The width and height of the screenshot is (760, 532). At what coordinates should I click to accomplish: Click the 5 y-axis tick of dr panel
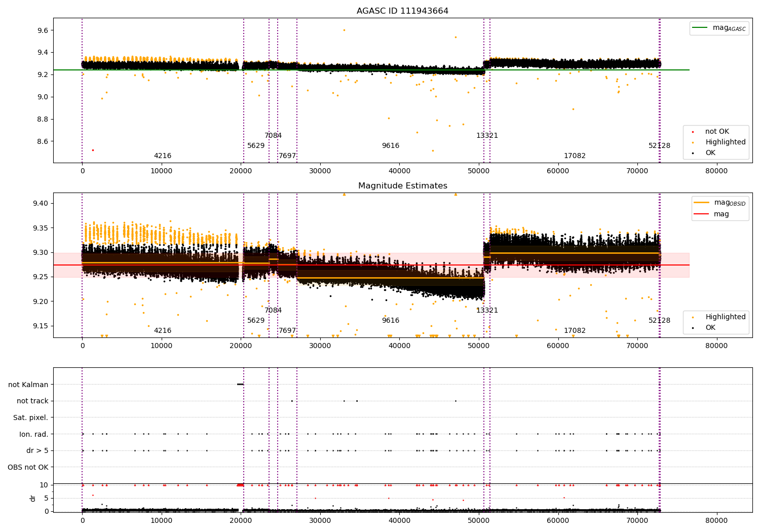click(46, 498)
